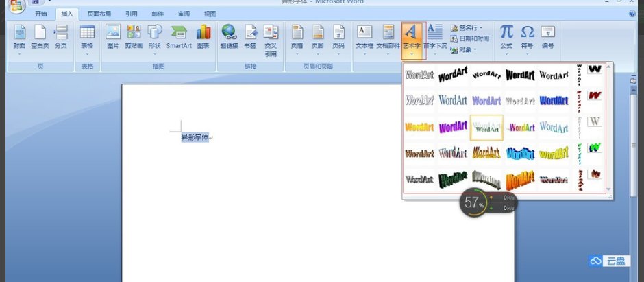Click the 云盘 cloud drive button
The image size is (644, 282).
tap(609, 261)
